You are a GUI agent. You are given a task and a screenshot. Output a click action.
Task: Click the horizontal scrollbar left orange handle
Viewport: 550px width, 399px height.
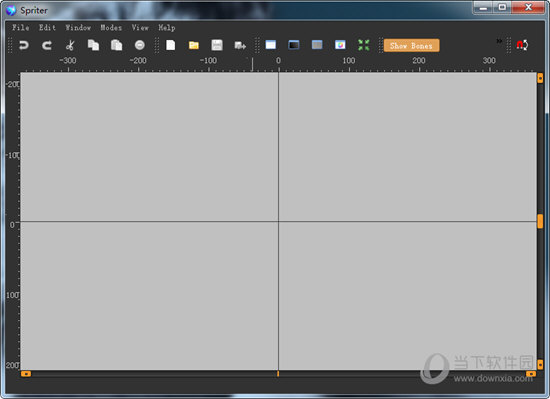tap(26, 374)
